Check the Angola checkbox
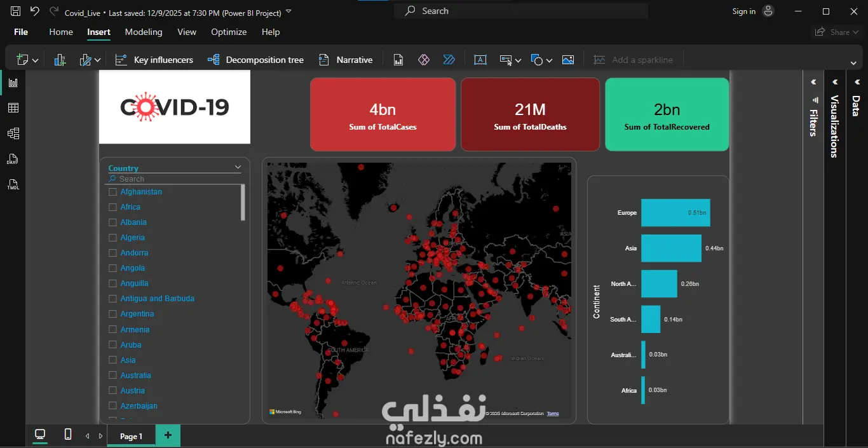Viewport: 868px width, 448px height. [x=112, y=268]
